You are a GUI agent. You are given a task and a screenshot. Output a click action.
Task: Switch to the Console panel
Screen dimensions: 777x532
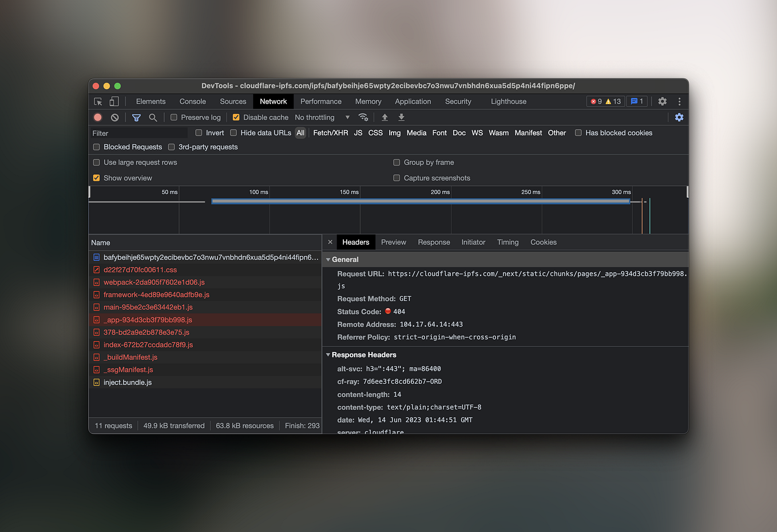(x=192, y=101)
